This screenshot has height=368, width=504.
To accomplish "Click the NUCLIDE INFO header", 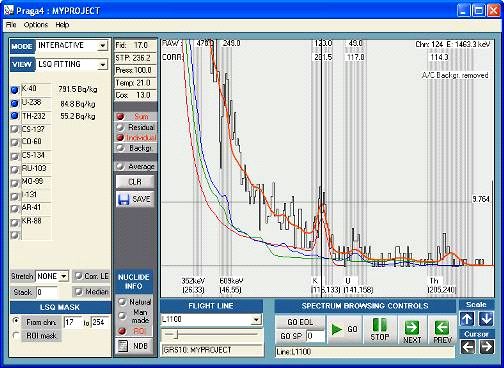I will [x=134, y=282].
